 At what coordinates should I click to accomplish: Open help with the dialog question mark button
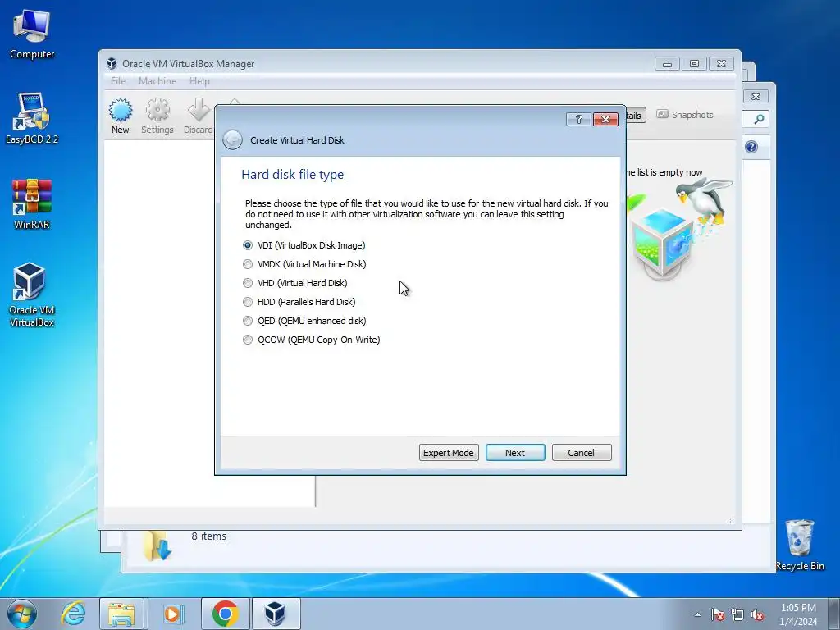pos(578,119)
